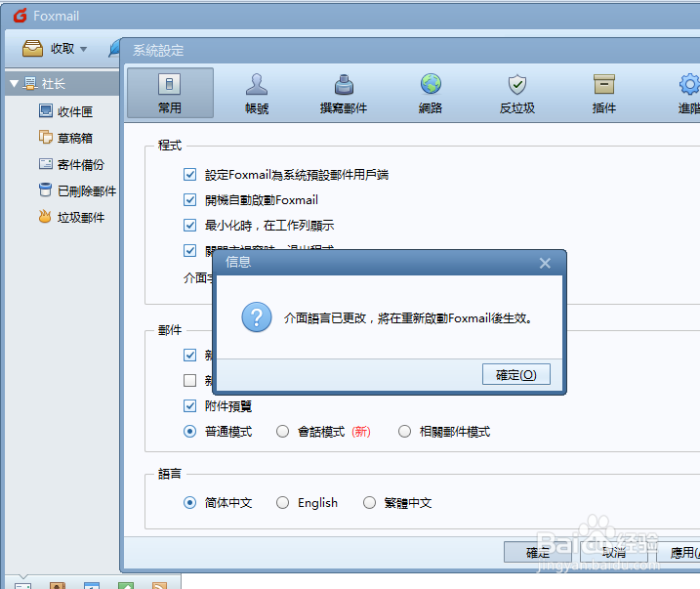700x589 pixels.
Task: Click the compose feather icon in toolbar
Action: (114, 48)
